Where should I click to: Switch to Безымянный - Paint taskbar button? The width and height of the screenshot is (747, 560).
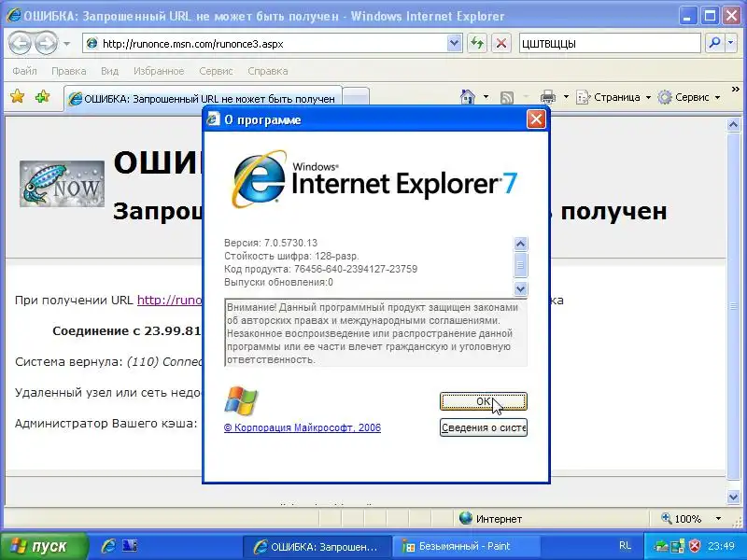(466, 547)
